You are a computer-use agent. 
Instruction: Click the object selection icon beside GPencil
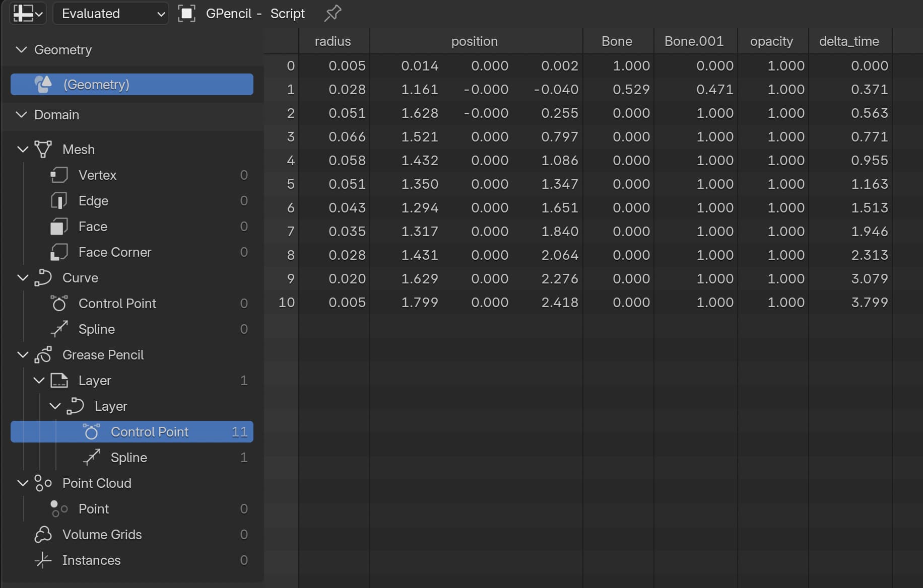186,14
